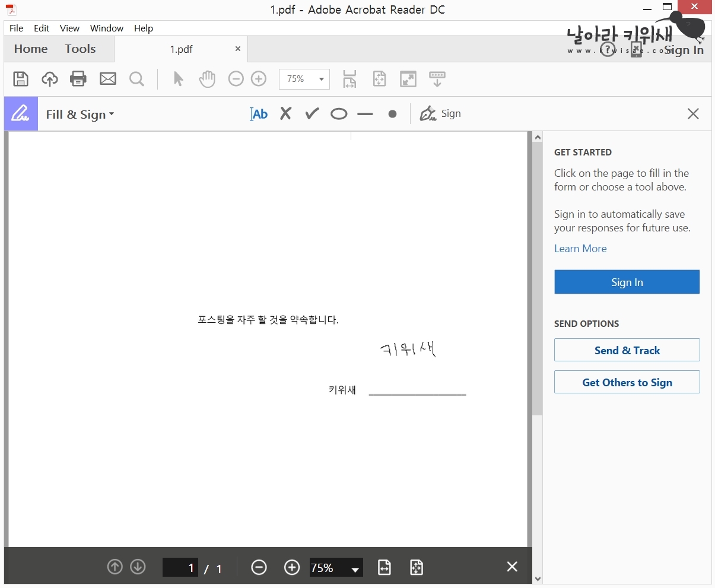
Task: Go to next page down arrow
Action: (138, 567)
